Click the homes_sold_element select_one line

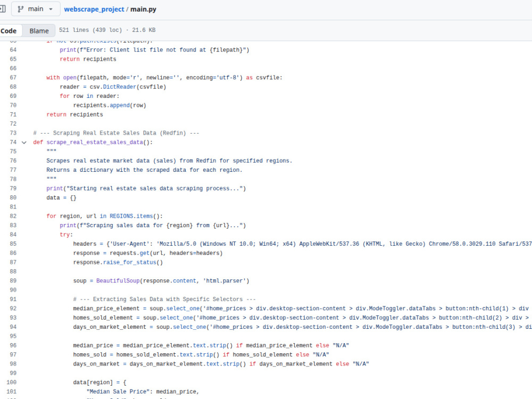tap(301, 318)
